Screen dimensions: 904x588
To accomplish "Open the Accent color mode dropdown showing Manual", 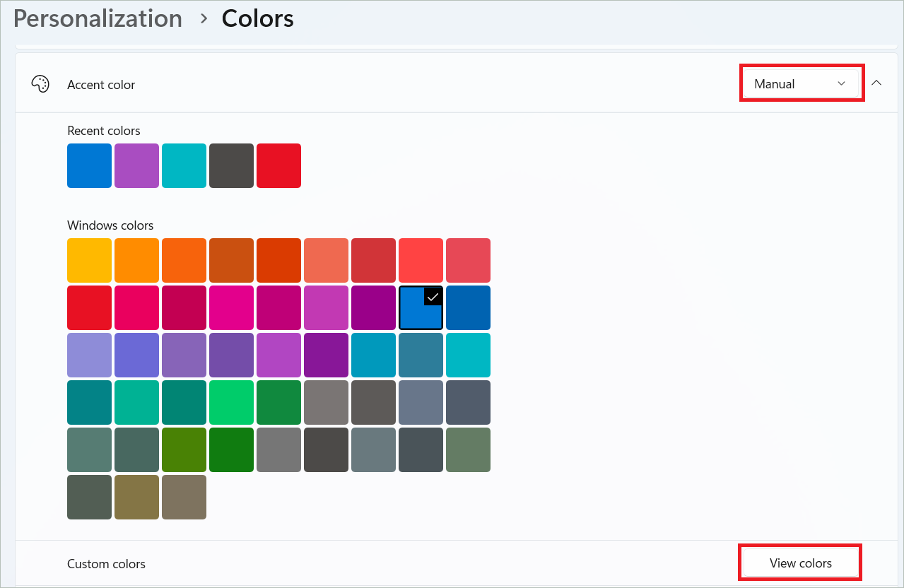I will coord(801,83).
